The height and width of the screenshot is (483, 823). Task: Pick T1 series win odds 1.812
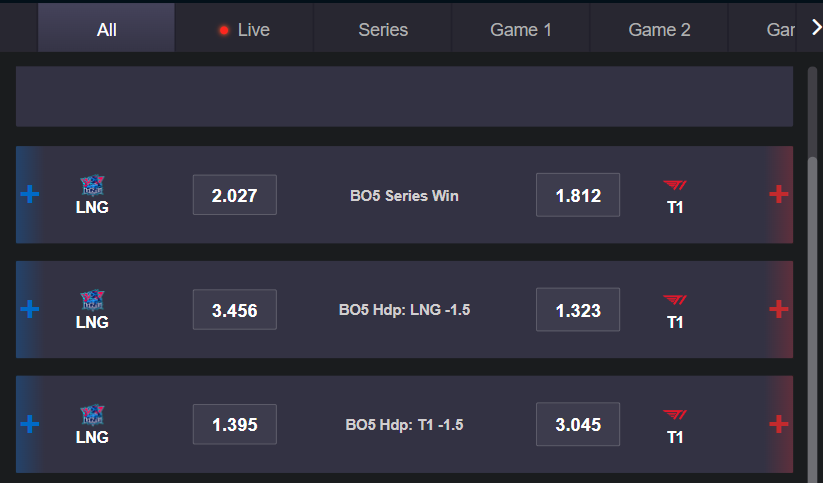pyautogui.click(x=578, y=195)
